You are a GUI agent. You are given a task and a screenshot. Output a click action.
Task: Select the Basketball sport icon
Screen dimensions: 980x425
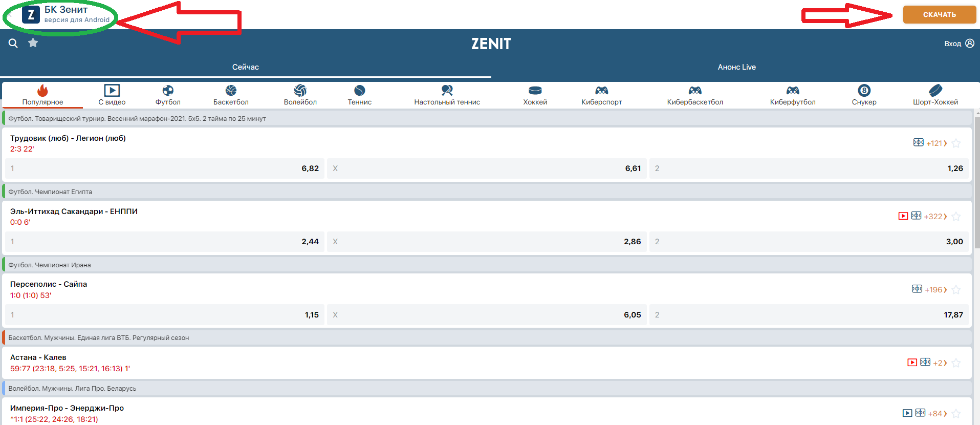point(231,91)
